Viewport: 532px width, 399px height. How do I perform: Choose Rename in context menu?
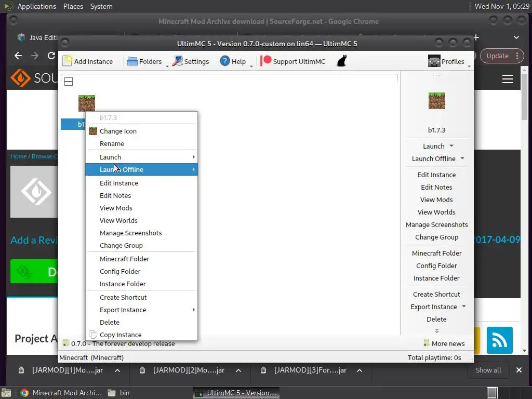pyautogui.click(x=141, y=143)
